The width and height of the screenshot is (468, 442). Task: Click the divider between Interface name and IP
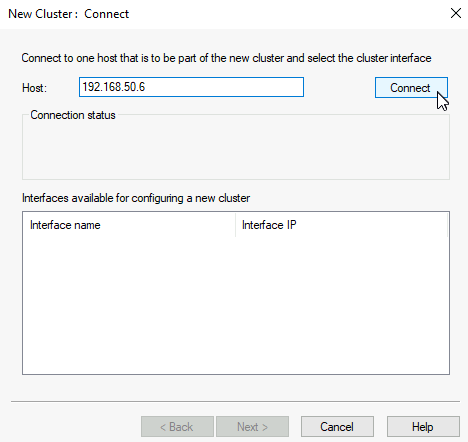(235, 225)
